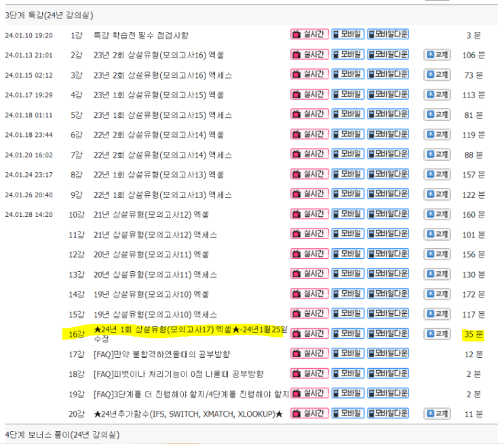Open 모바일 version of lecture 4강
This screenshot has width=504, height=444.
348,94
